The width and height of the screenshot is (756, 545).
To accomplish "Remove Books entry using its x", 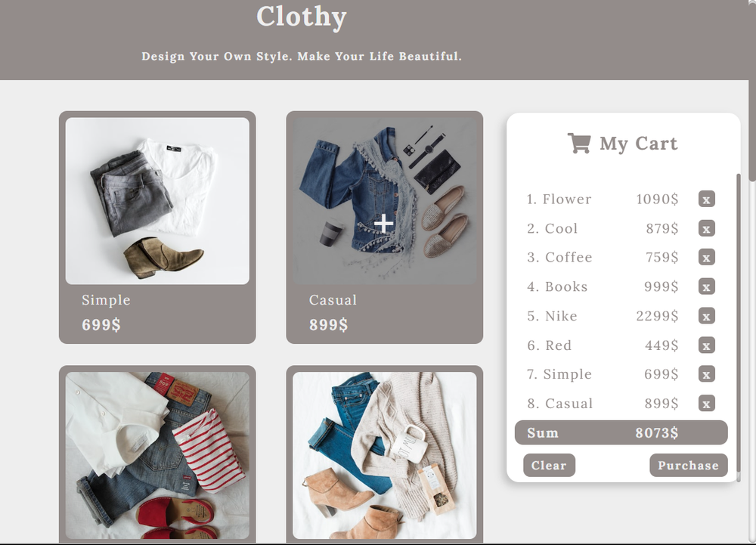I will tap(706, 286).
